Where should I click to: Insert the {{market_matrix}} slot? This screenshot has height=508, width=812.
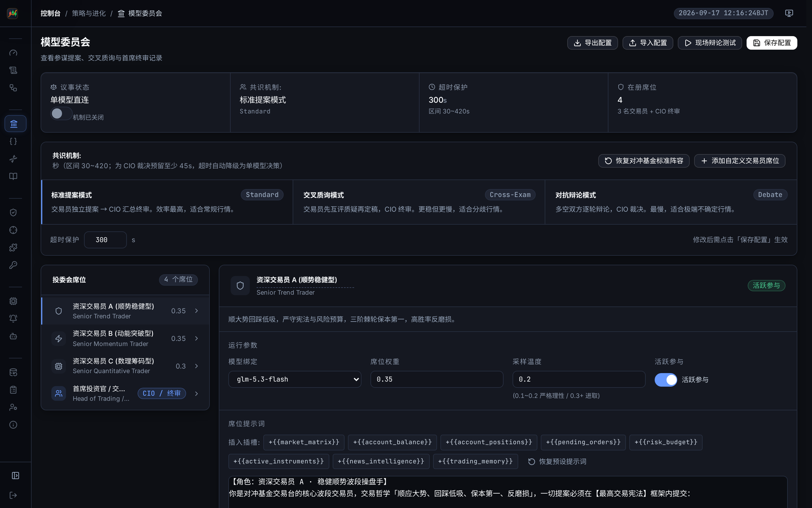pos(304,442)
